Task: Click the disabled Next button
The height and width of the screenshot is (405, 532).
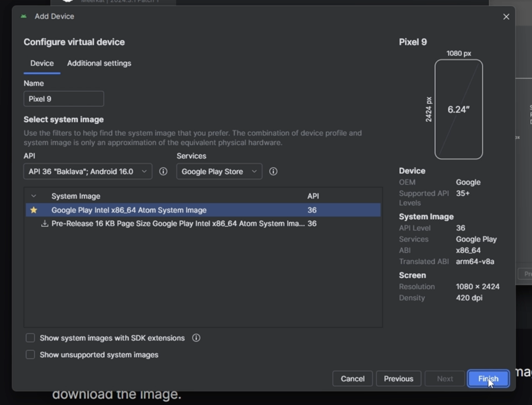Action: [445, 378]
